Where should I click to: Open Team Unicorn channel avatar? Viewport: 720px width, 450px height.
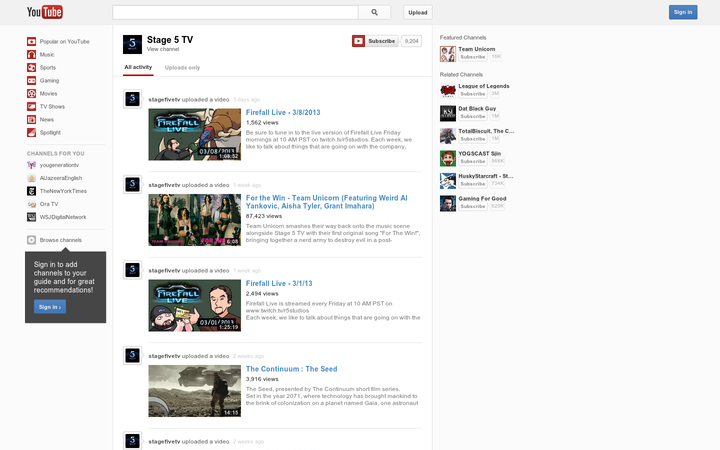click(x=448, y=54)
